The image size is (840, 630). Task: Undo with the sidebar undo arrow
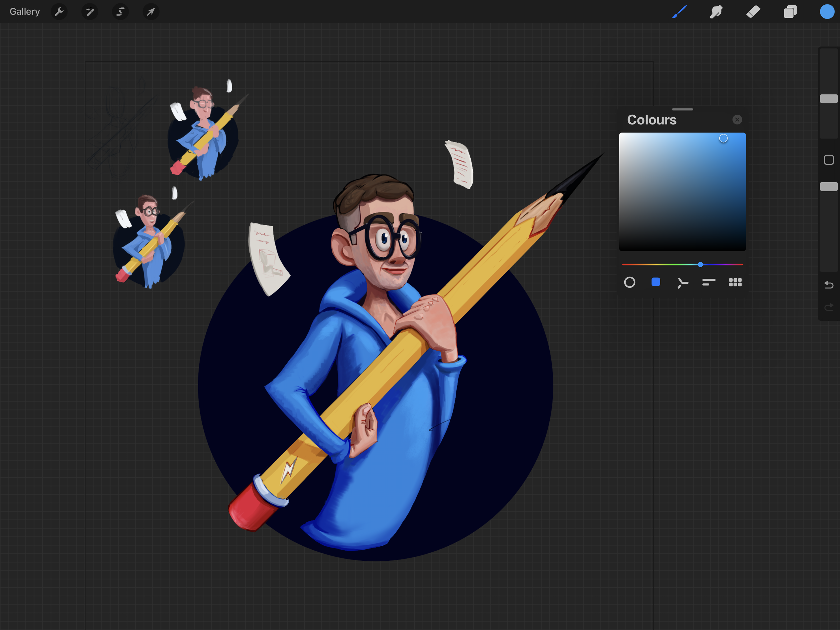pos(829,285)
